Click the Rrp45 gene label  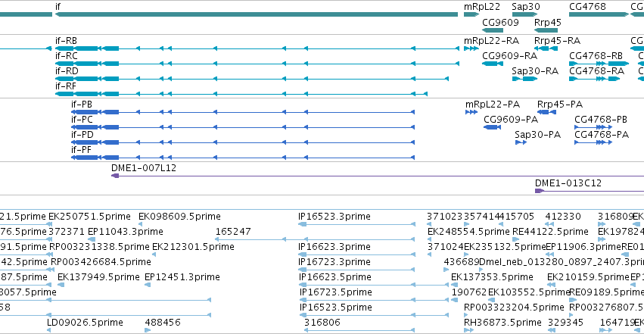click(x=548, y=23)
